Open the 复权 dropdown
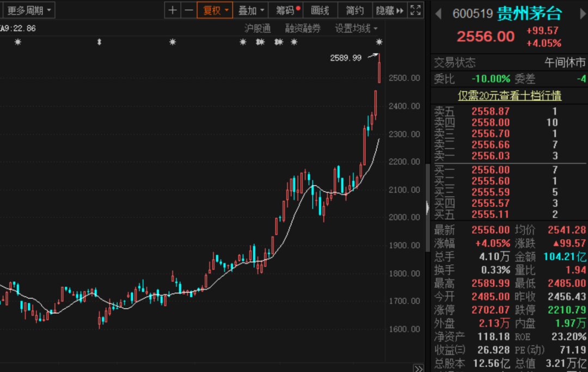 pos(215,10)
